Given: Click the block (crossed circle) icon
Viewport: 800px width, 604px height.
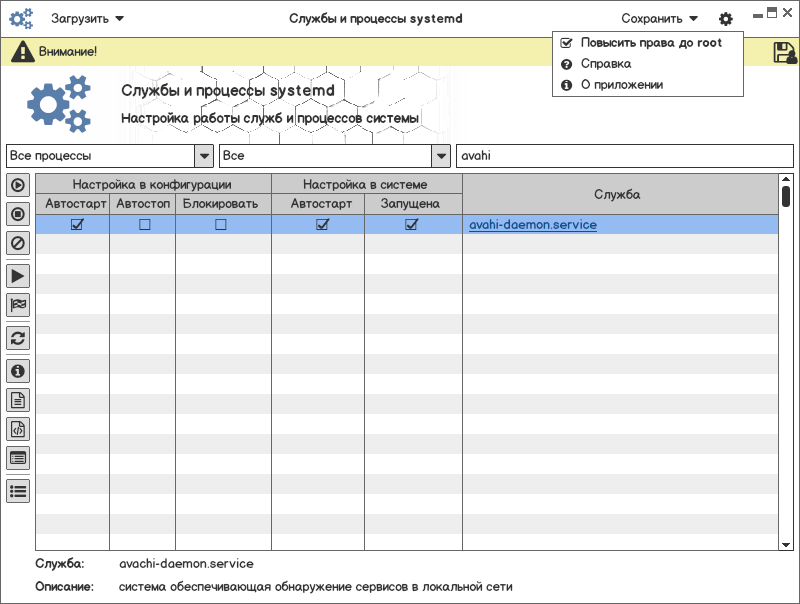Looking at the screenshot, I should tap(18, 242).
